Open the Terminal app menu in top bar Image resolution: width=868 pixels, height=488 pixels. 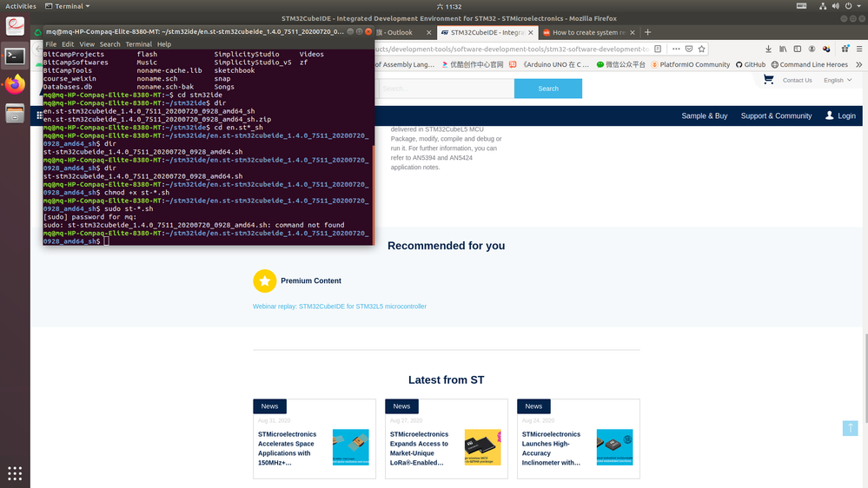pyautogui.click(x=68, y=6)
